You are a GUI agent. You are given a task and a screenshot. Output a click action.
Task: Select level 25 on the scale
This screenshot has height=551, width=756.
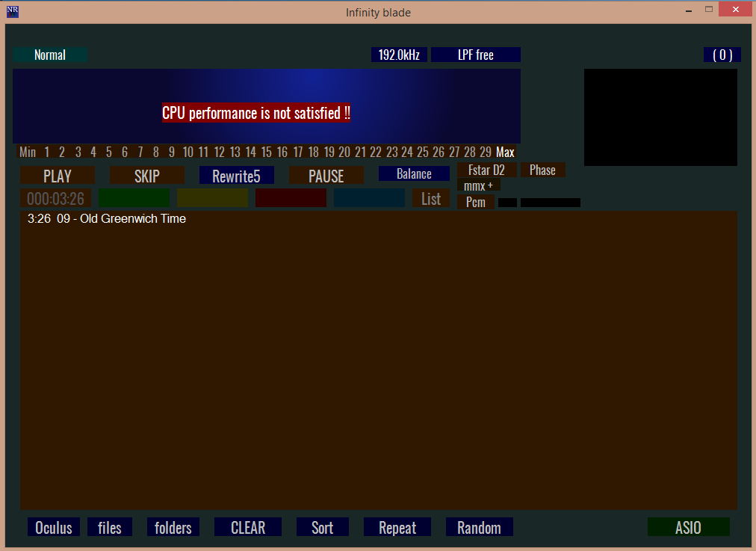(422, 152)
